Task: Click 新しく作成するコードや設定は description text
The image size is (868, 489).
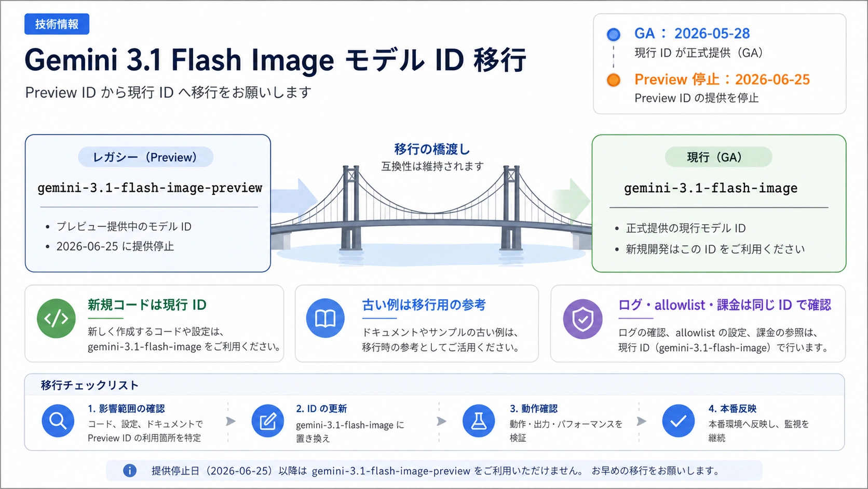Action: tap(184, 339)
